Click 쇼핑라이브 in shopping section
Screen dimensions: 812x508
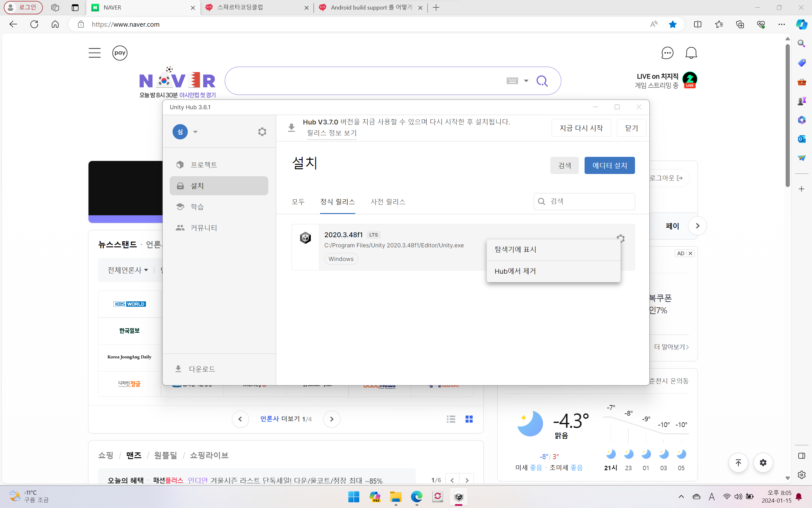[x=209, y=455]
